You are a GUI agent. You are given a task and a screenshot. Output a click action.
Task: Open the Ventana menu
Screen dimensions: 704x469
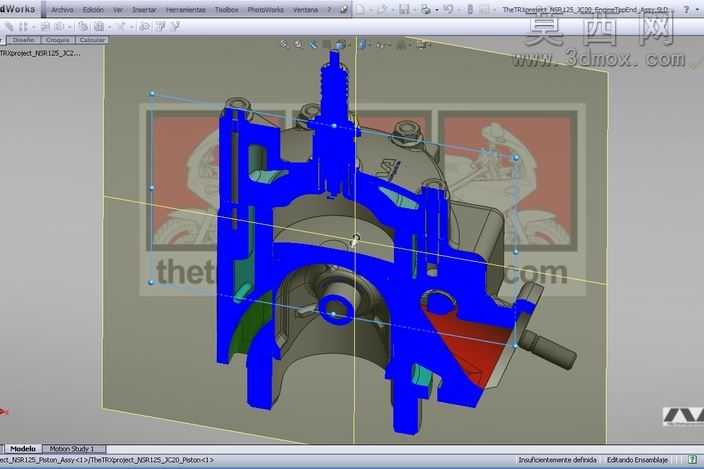[305, 9]
